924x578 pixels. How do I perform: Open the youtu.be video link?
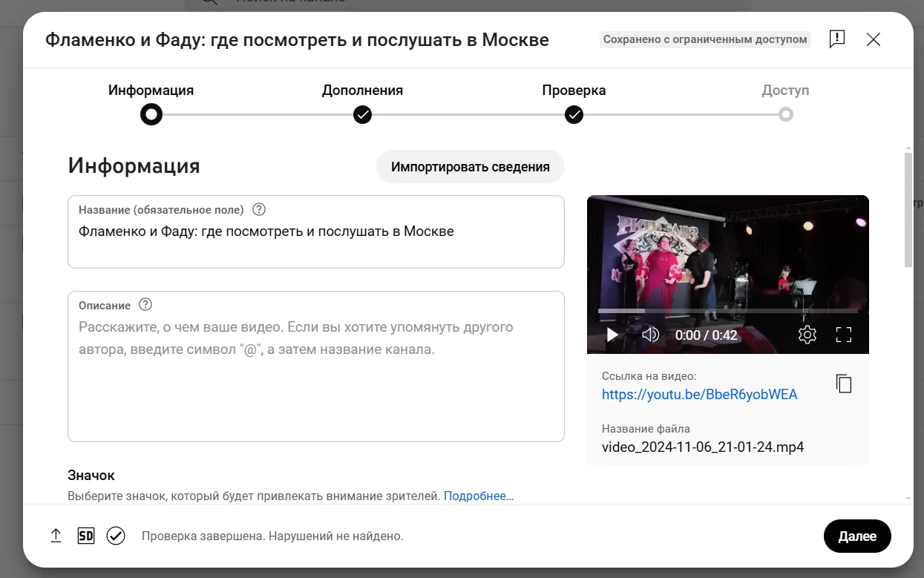pos(700,395)
